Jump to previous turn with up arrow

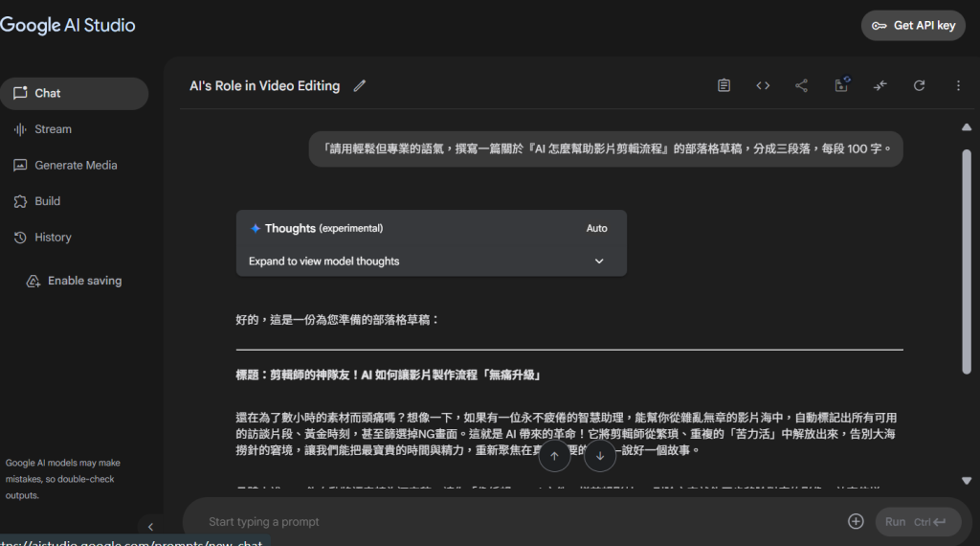(554, 456)
